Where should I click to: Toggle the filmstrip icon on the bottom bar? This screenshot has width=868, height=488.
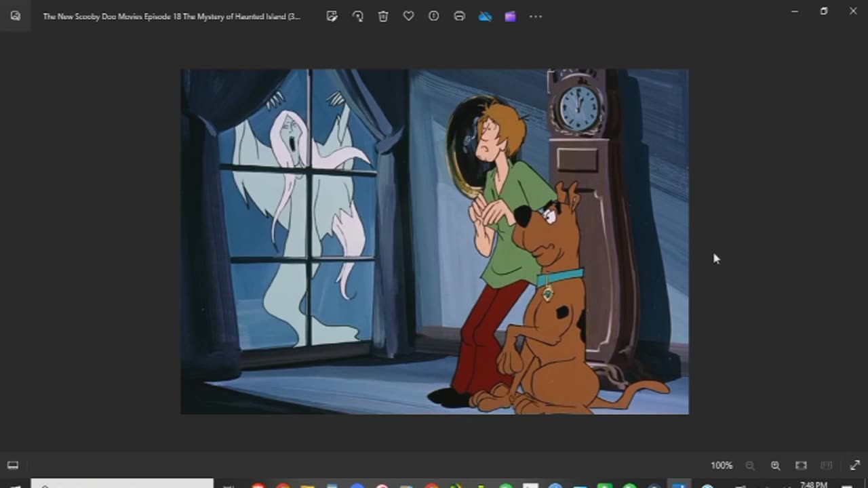pos(13,465)
